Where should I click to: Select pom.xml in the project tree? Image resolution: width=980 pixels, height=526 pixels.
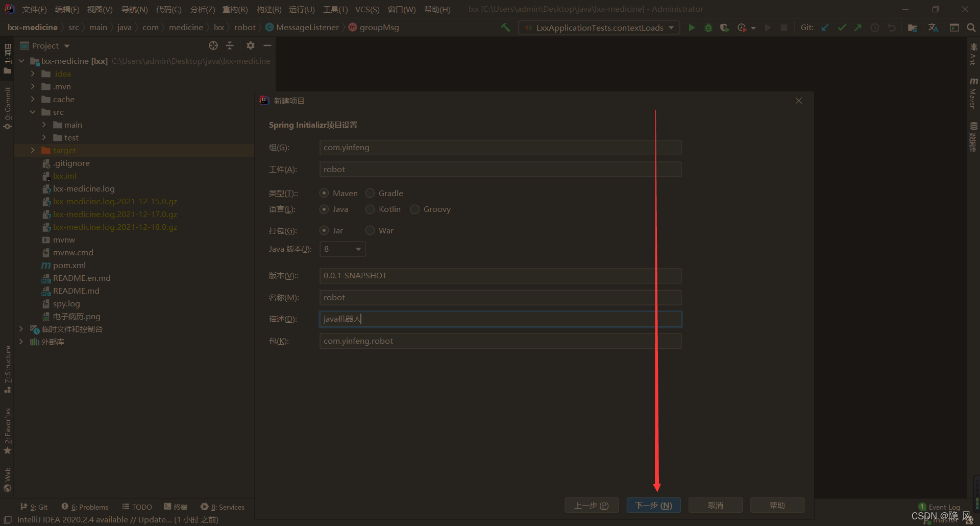69,266
